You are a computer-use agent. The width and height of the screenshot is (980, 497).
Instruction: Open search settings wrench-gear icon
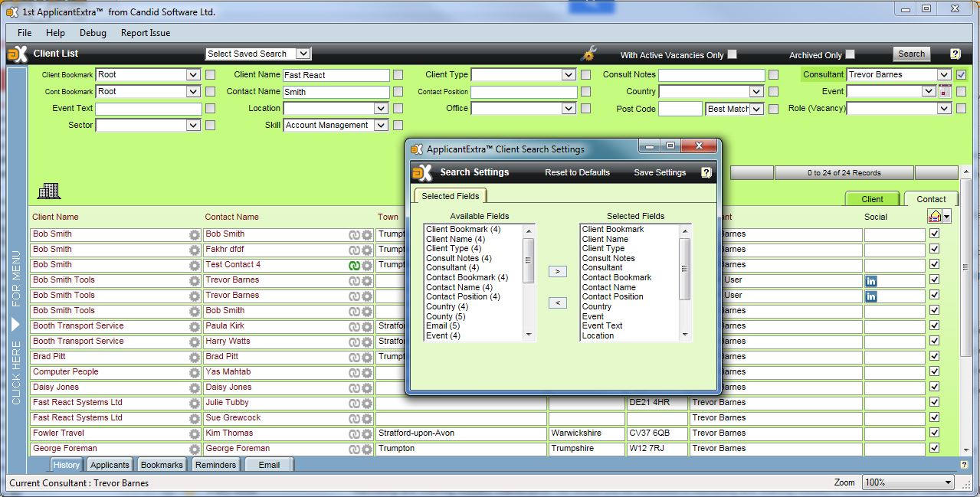[588, 54]
